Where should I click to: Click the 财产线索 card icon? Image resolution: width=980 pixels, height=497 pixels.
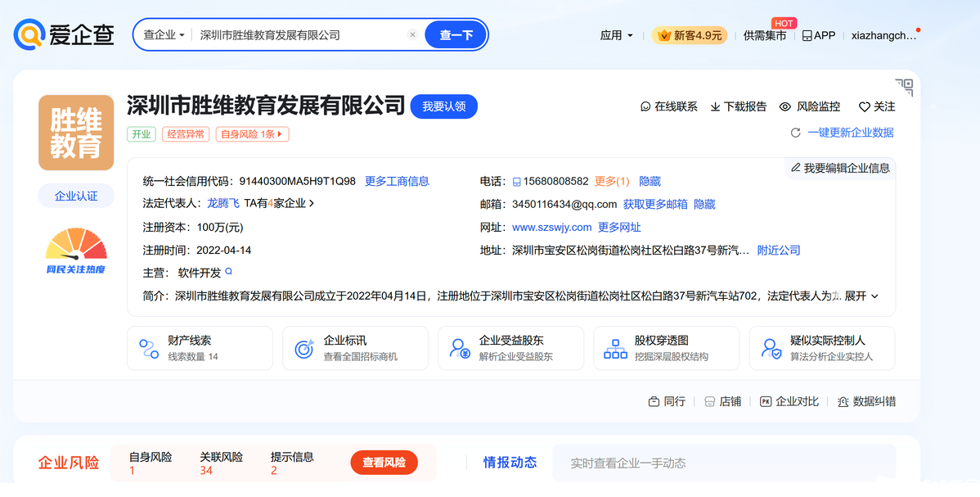tap(149, 349)
